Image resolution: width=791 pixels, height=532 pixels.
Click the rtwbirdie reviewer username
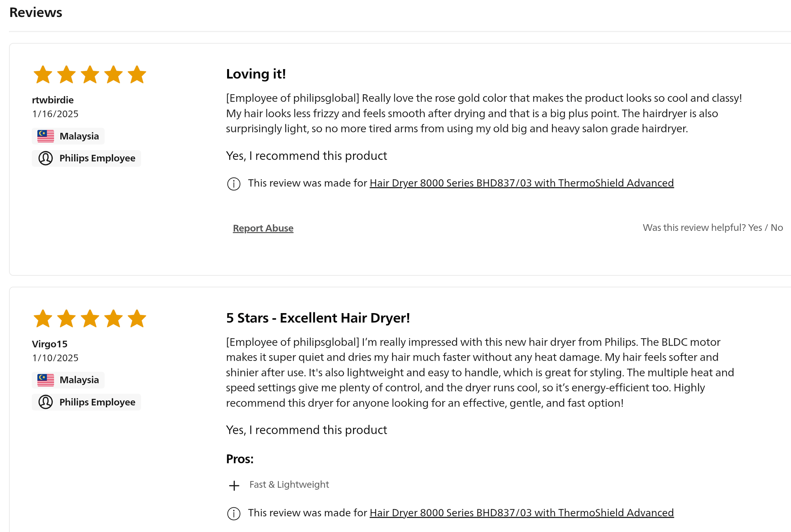tap(53, 100)
